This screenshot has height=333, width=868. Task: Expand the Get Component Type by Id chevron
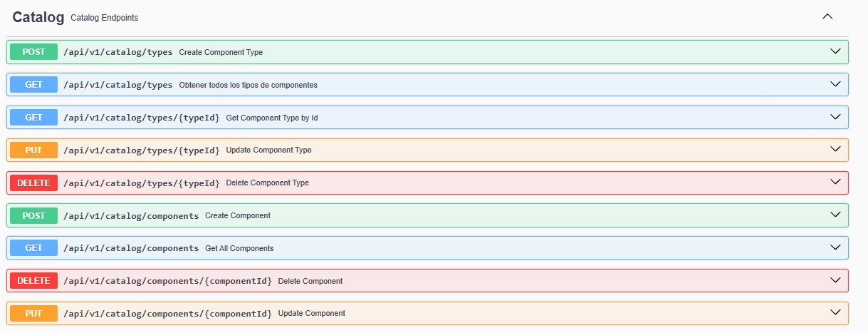point(836,117)
